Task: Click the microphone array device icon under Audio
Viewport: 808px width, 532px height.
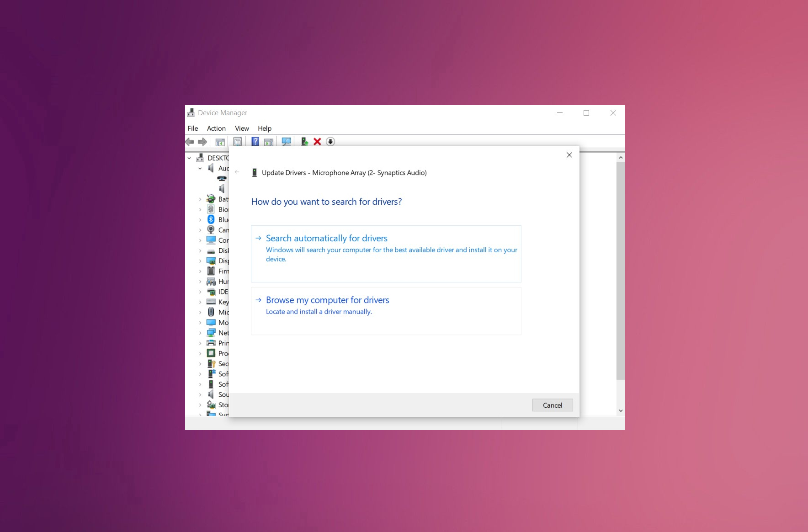Action: (222, 178)
